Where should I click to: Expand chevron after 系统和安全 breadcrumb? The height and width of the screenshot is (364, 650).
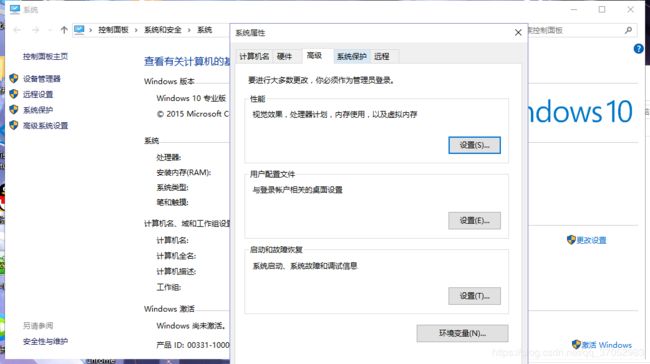[x=189, y=30]
